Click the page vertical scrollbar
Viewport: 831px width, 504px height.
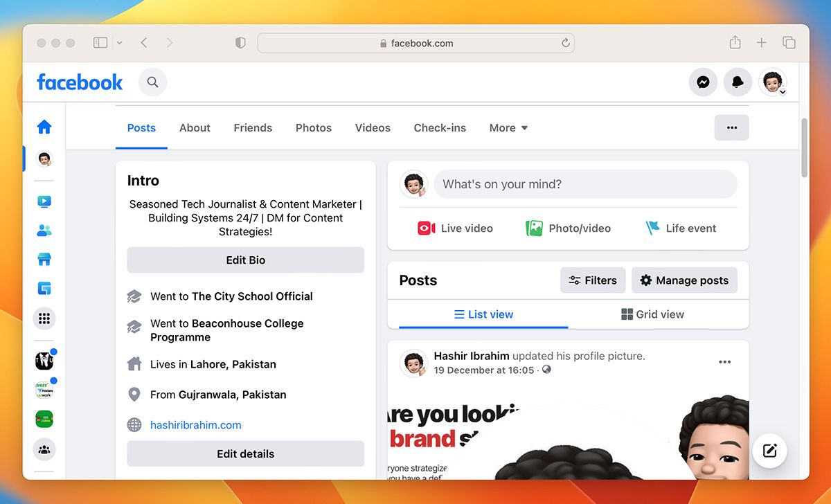pyautogui.click(x=804, y=147)
